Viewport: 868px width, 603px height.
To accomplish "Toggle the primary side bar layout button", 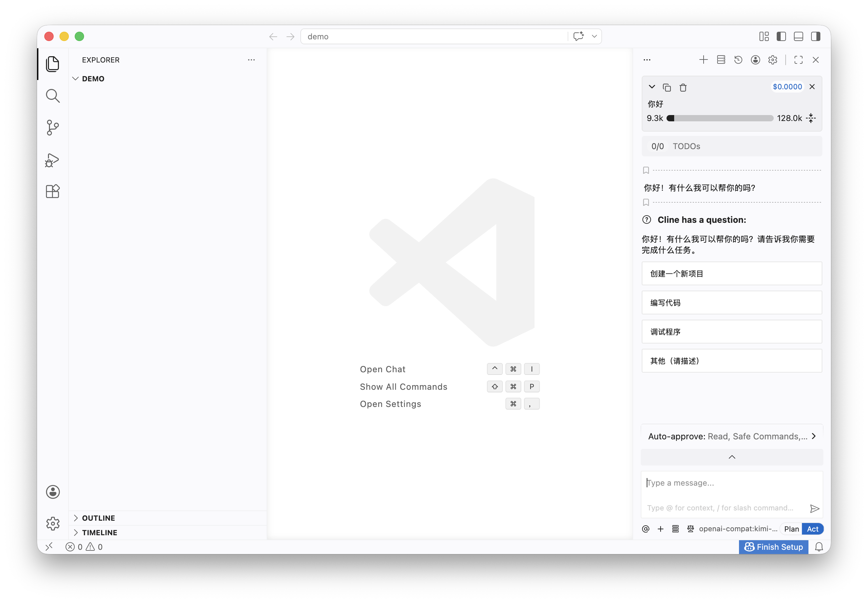I will pyautogui.click(x=781, y=36).
